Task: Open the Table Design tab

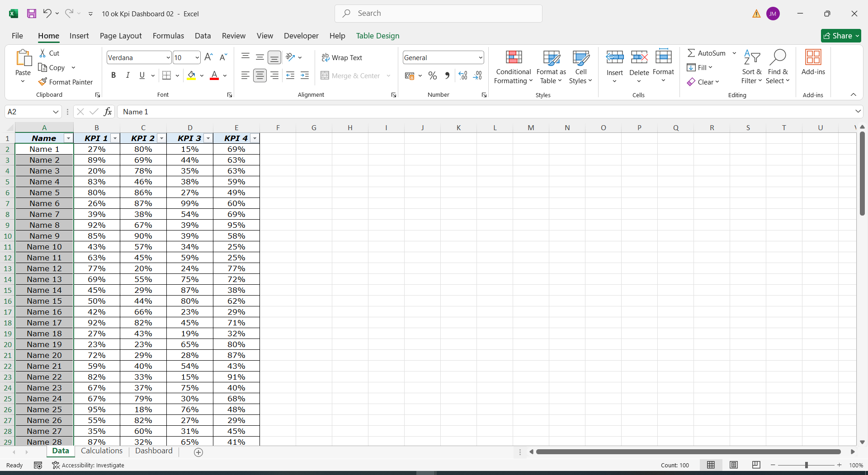Action: [x=377, y=36]
